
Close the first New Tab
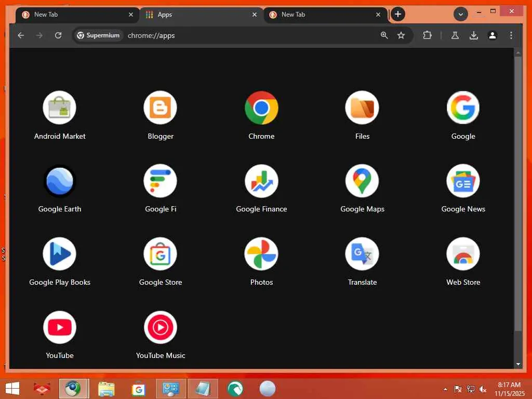(x=131, y=15)
